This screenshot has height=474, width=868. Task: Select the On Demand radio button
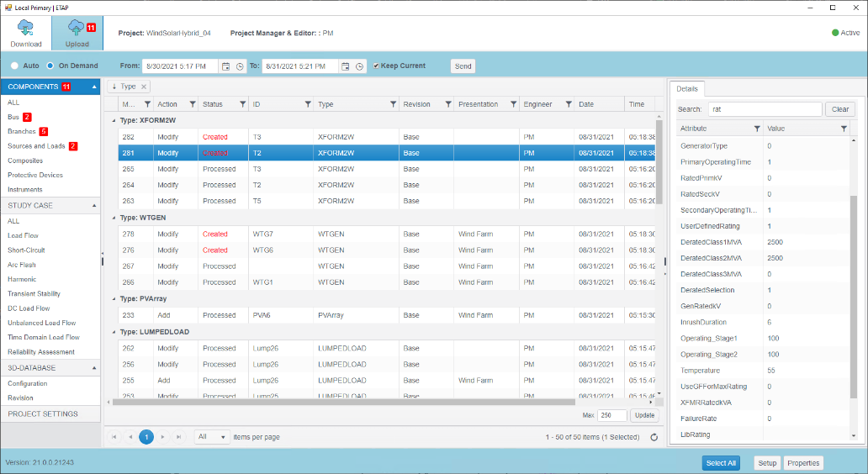tap(50, 66)
